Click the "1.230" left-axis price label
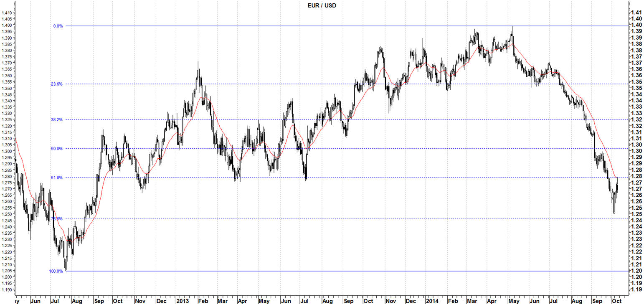This screenshot has height=307, width=644. [x=7, y=239]
